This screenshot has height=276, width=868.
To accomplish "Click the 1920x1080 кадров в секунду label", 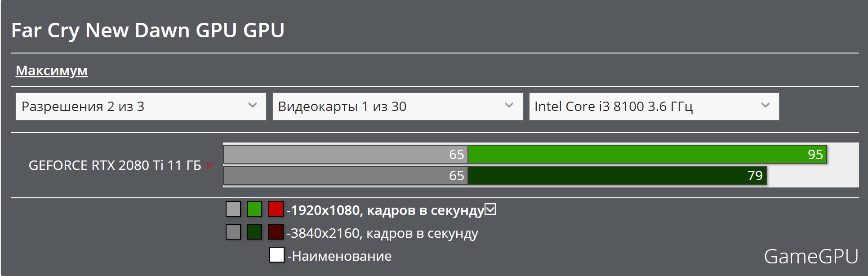I will coord(385,210).
